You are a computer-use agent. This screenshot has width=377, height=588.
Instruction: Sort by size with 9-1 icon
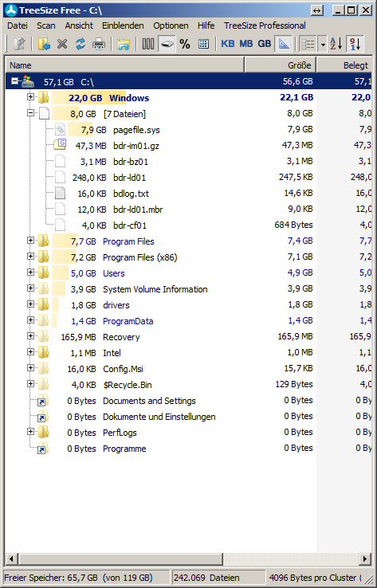tap(355, 45)
